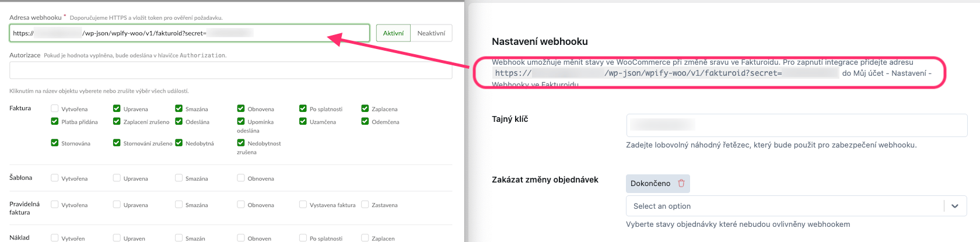Enable Pravidelná faktura Vystavena faktura
Image resolution: width=980 pixels, height=242 pixels.
303,205
